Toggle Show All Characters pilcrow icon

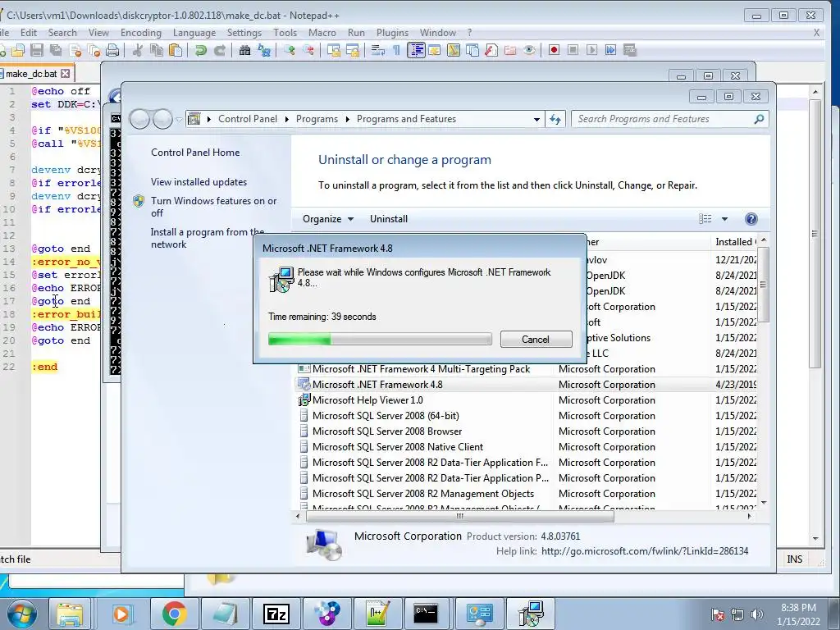point(396,50)
